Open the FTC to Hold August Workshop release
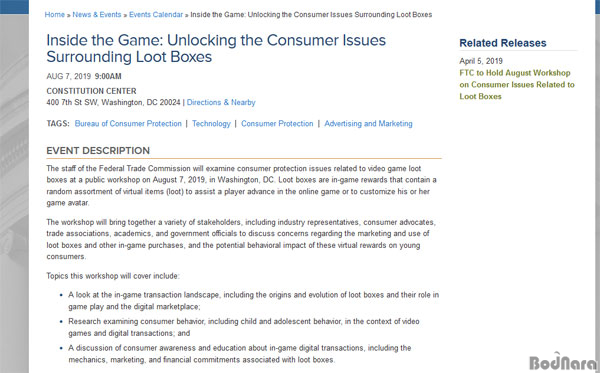600x373 pixels. (x=517, y=85)
